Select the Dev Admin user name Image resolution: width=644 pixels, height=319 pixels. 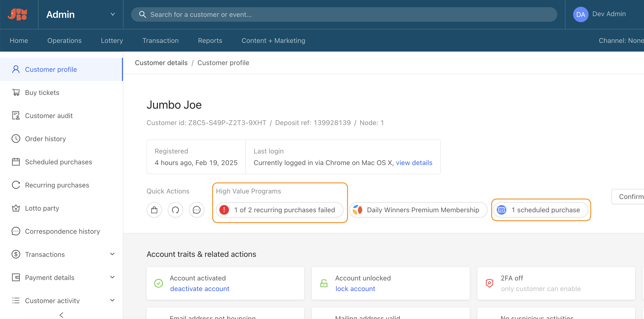click(x=609, y=14)
